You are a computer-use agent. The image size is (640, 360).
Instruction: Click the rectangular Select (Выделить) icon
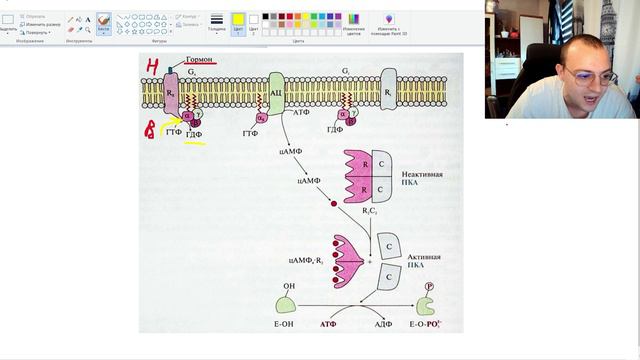coord(8,20)
